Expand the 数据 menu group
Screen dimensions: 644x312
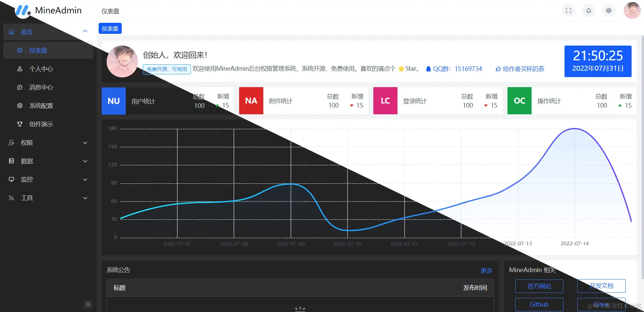(48, 161)
